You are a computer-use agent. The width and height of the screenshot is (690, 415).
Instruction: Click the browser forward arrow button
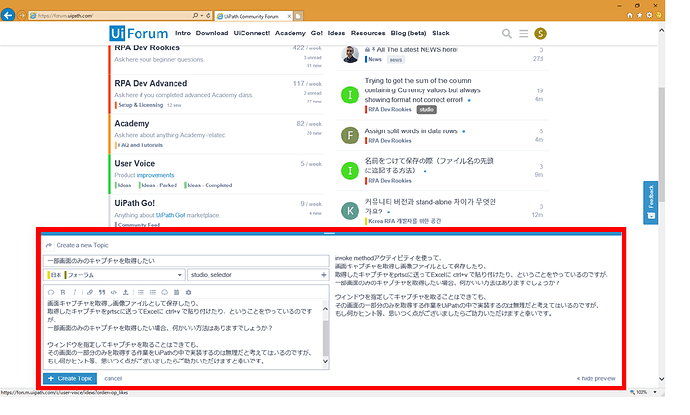click(x=21, y=15)
